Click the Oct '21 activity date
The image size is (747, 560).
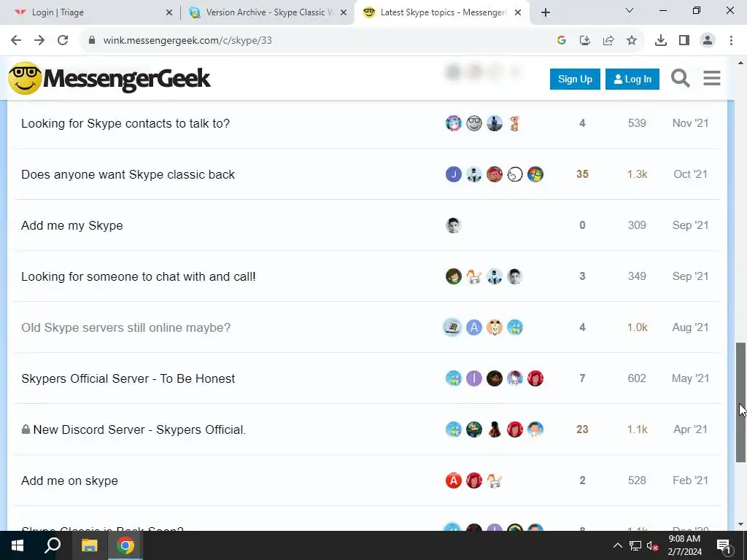click(x=690, y=174)
